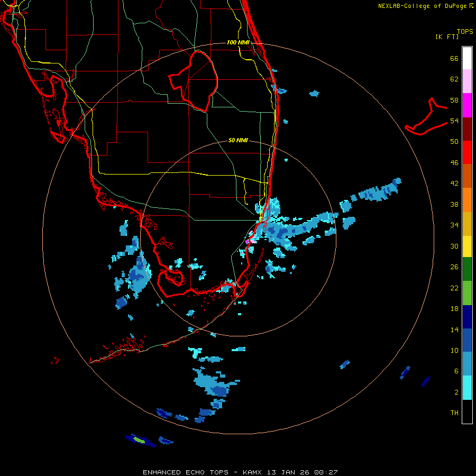Image resolution: width=476 pixels, height=476 pixels.
Task: Click the TOPS legend title
Action: click(465, 32)
